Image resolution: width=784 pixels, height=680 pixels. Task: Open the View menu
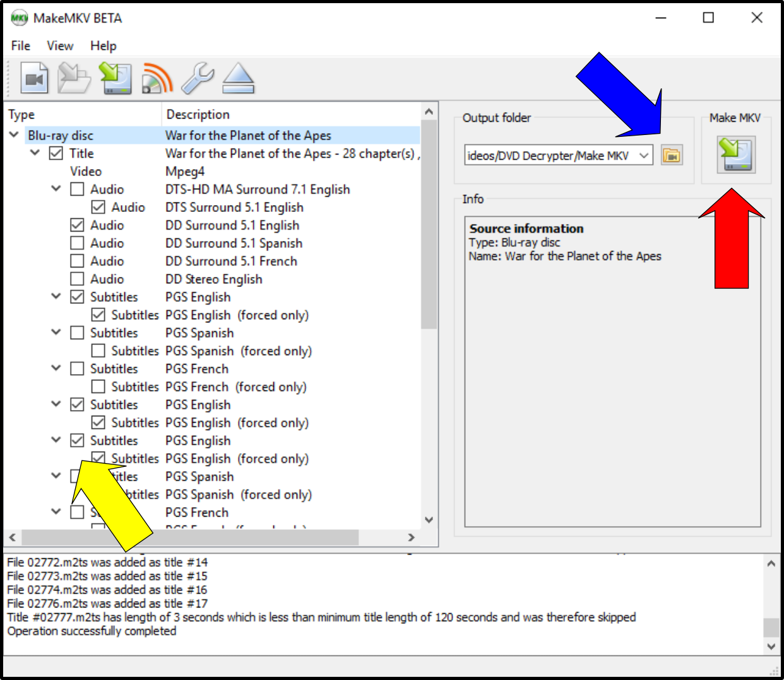[60, 45]
